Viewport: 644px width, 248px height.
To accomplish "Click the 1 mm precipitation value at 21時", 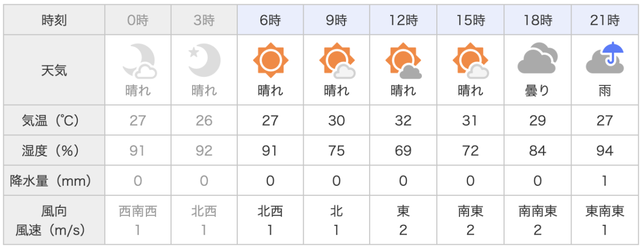I will click(x=605, y=181).
